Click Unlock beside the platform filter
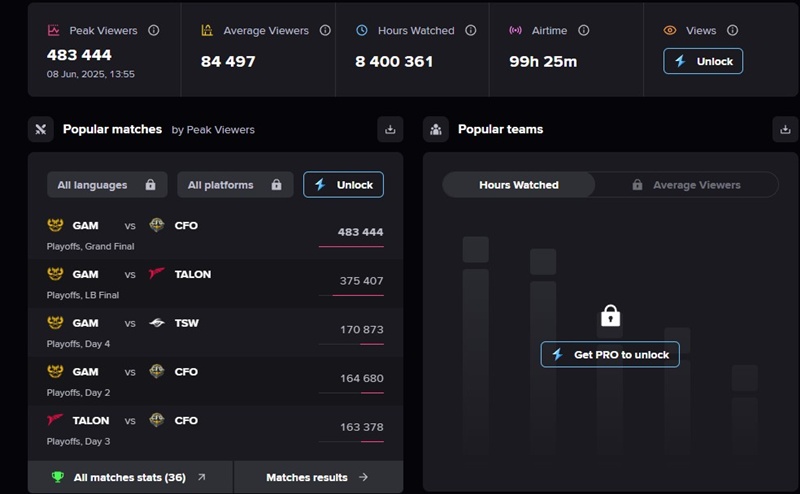 pyautogui.click(x=343, y=185)
